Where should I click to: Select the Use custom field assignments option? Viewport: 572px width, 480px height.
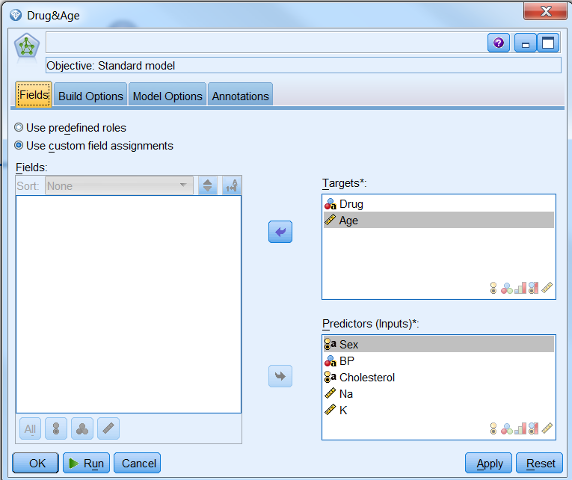coord(94,146)
